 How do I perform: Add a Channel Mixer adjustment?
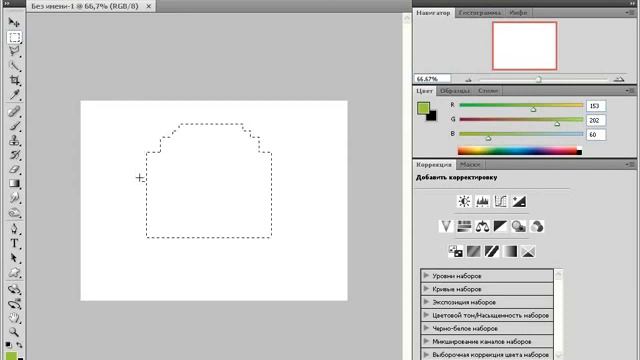537,226
